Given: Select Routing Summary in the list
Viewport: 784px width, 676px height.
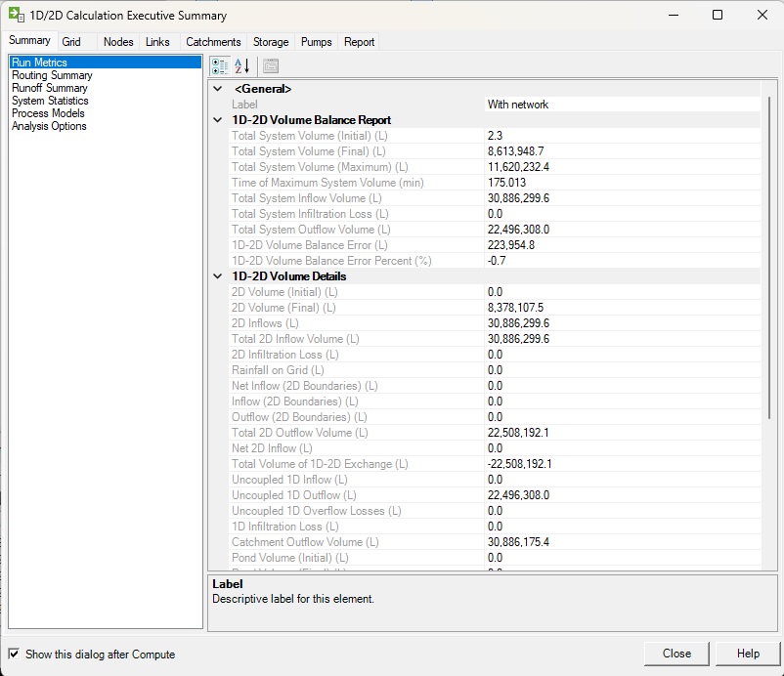Looking at the screenshot, I should pos(52,75).
